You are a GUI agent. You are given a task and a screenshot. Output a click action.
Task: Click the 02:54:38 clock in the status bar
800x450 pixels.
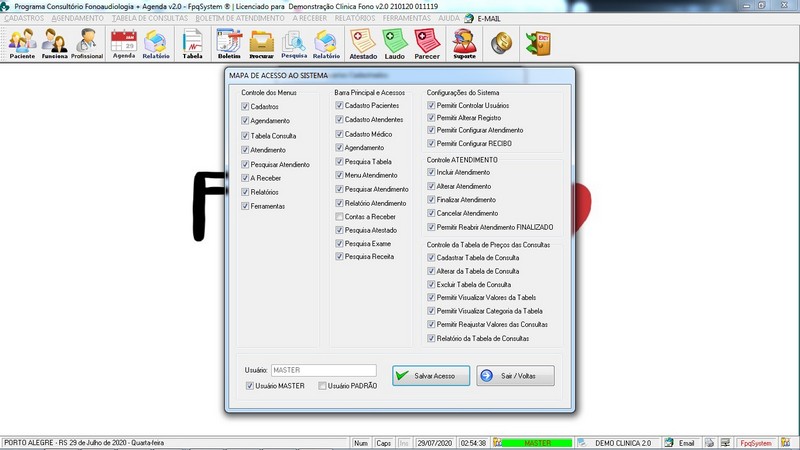(x=473, y=443)
